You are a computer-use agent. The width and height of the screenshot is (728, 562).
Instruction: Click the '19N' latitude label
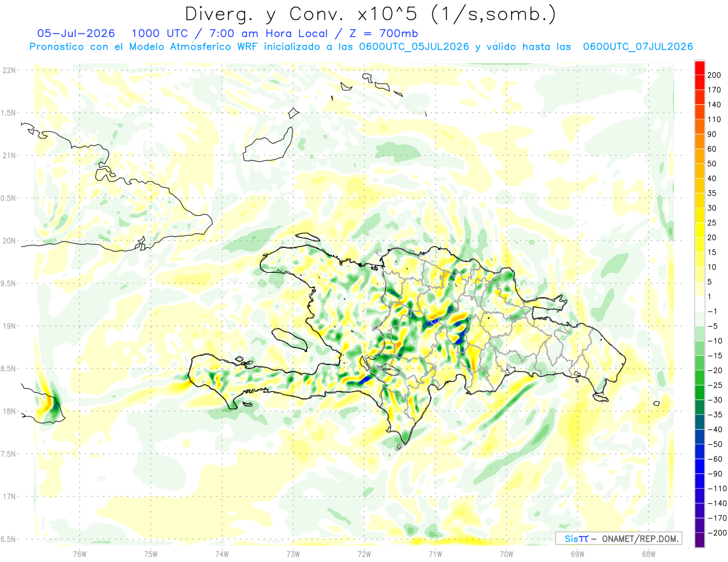10,326
